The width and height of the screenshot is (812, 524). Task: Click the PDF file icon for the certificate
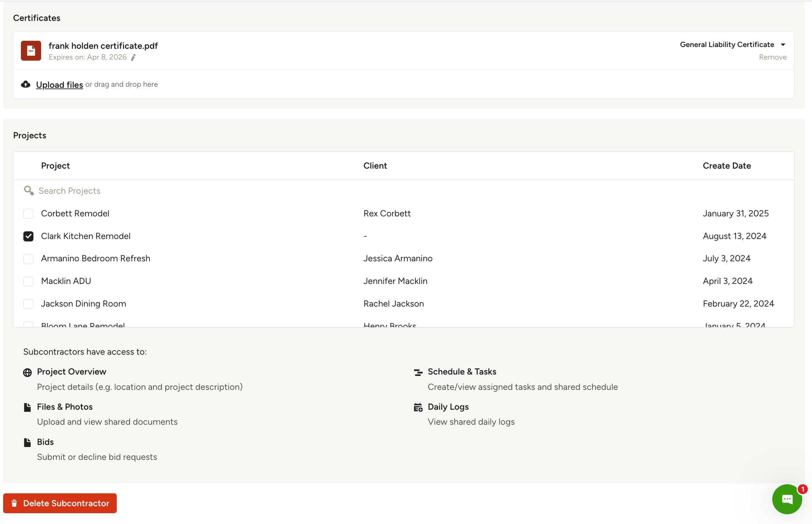31,51
